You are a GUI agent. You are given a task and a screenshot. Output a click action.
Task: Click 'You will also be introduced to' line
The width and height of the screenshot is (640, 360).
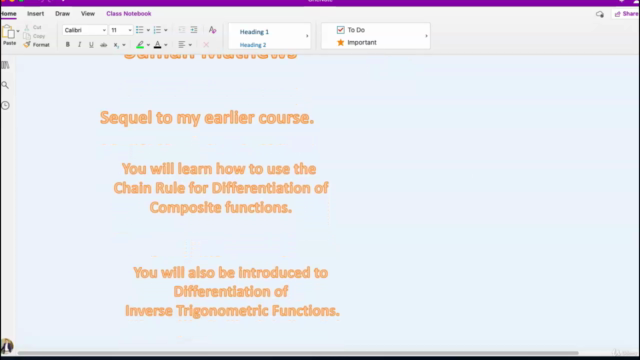(231, 272)
